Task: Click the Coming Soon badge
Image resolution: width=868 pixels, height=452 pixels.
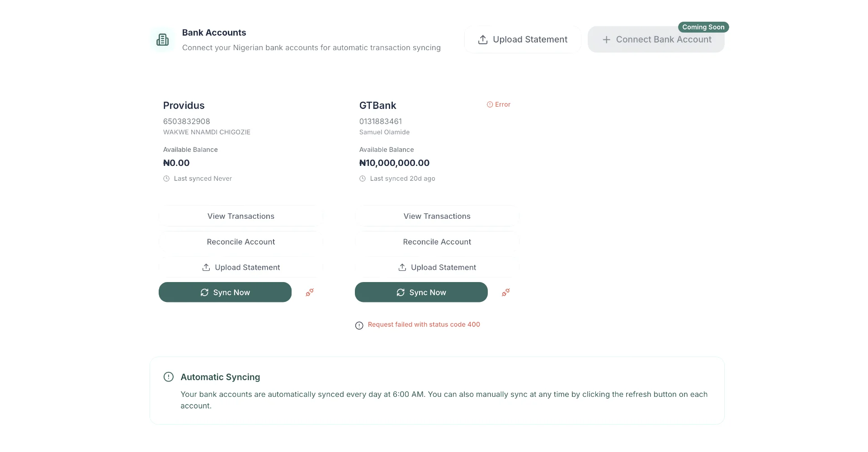Action: [x=703, y=27]
